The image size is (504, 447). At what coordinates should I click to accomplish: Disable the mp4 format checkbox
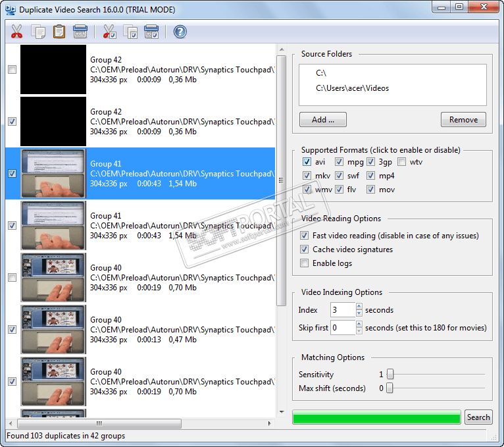pos(370,176)
